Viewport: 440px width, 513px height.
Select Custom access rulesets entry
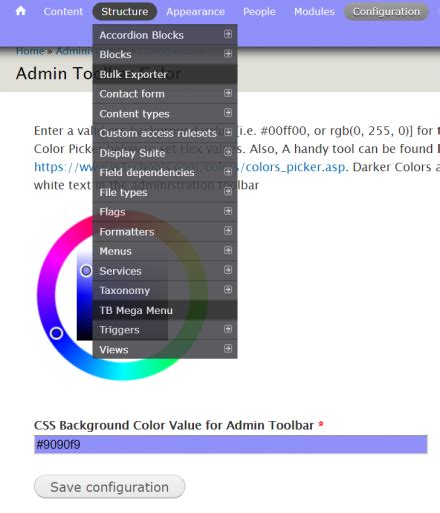pos(165,133)
